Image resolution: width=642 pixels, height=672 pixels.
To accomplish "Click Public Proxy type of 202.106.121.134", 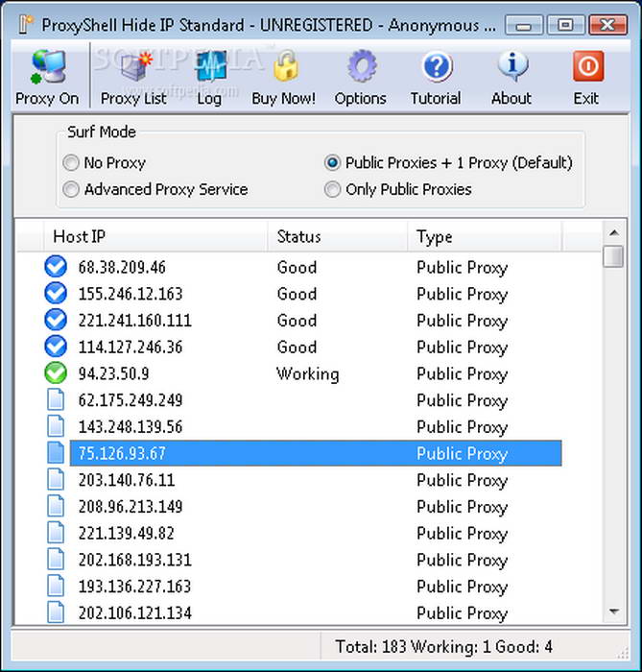I will pyautogui.click(x=463, y=613).
